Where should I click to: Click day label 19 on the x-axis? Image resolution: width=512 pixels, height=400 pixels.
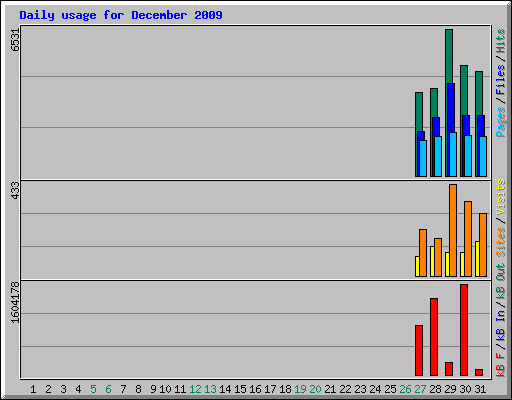pos(300,389)
